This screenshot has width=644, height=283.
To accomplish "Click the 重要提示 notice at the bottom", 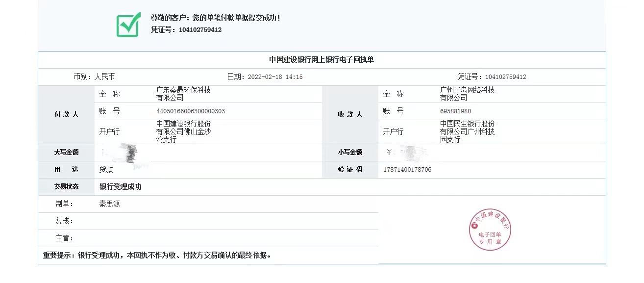I will (157, 256).
